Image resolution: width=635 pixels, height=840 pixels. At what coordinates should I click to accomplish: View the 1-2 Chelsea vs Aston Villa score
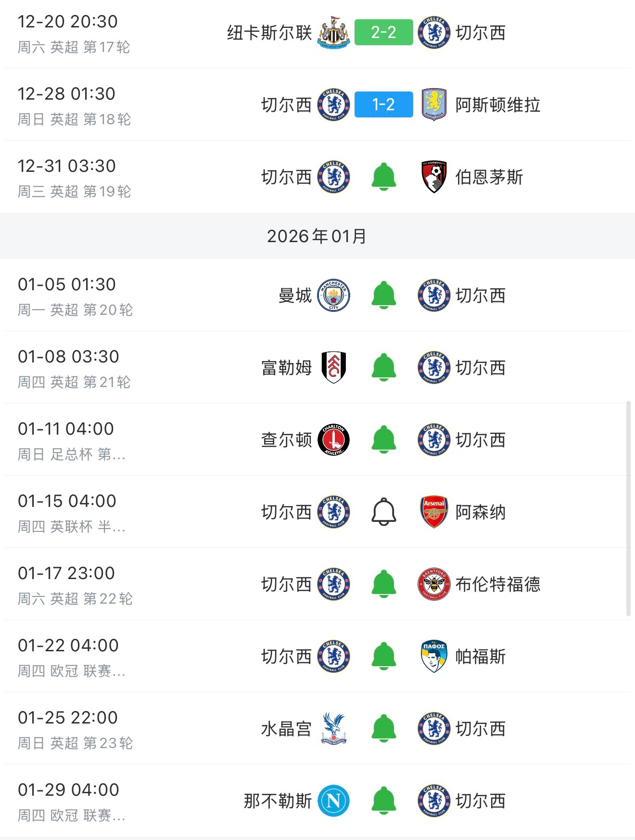pos(384,104)
